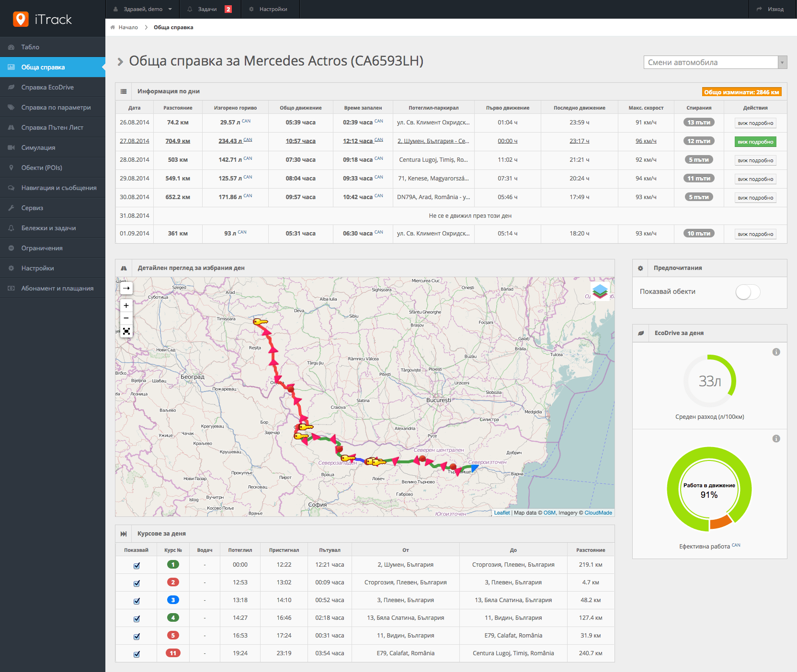Open Абонамент и плащания in the sidebar
This screenshot has height=672, width=797.
(53, 288)
